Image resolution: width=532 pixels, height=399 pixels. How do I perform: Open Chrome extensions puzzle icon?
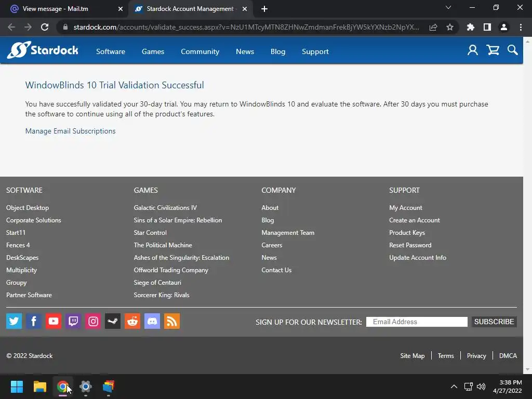[470, 27]
